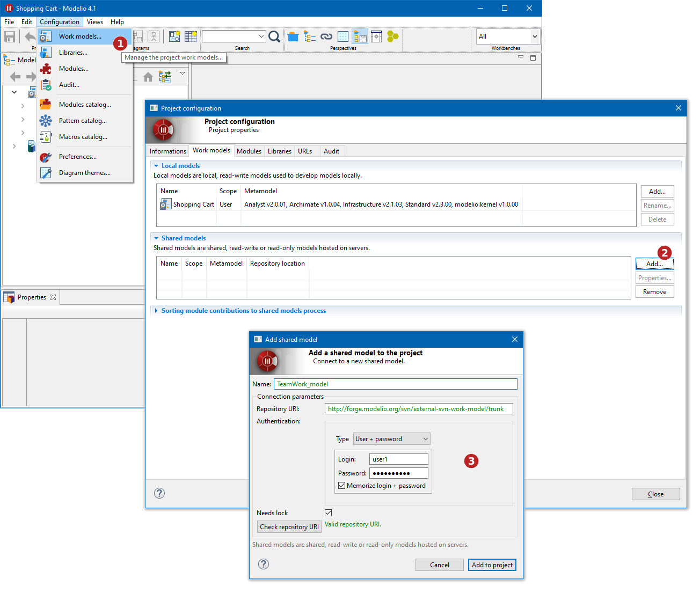Switch to the Audit tab
The image size is (700, 593).
(331, 151)
